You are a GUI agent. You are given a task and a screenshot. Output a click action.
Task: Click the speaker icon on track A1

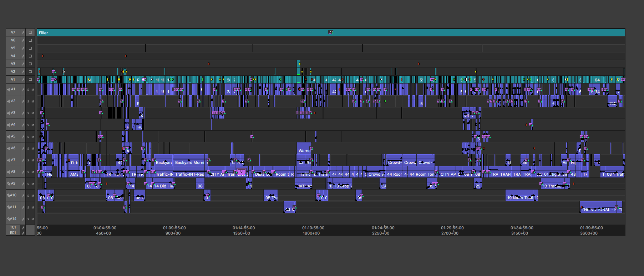pyautogui.click(x=9, y=89)
